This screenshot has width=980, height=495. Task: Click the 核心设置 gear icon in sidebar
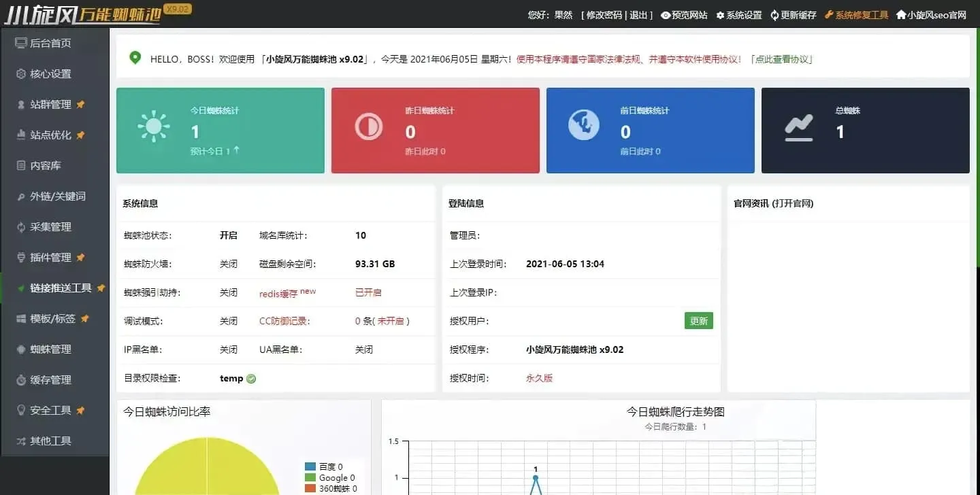click(x=21, y=73)
